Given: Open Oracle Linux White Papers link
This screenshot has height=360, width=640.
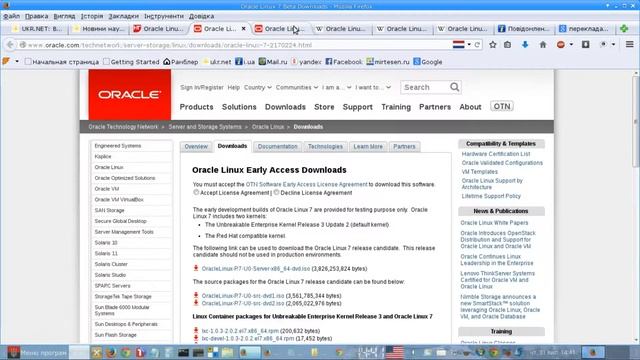Looking at the screenshot, I should point(494,223).
